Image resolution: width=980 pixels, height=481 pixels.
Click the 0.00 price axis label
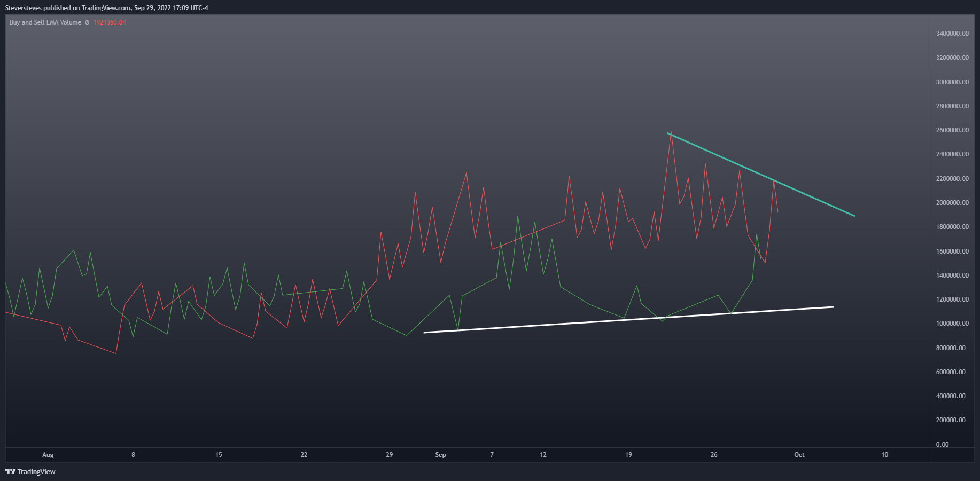click(x=942, y=445)
